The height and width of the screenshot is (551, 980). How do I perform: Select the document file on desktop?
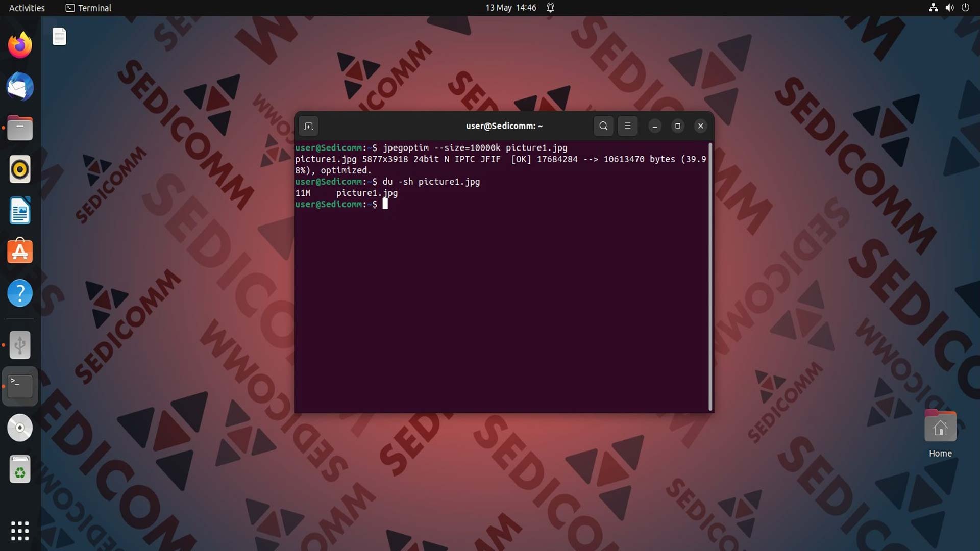59,36
